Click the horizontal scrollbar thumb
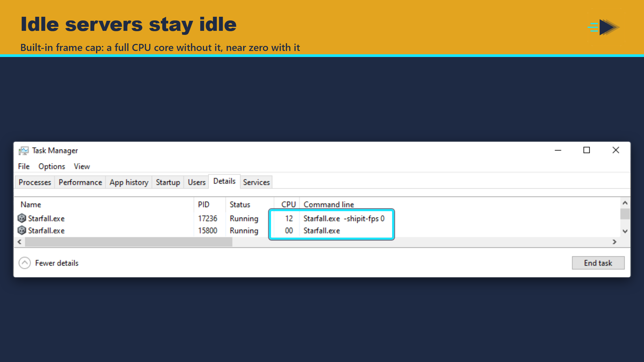 129,242
